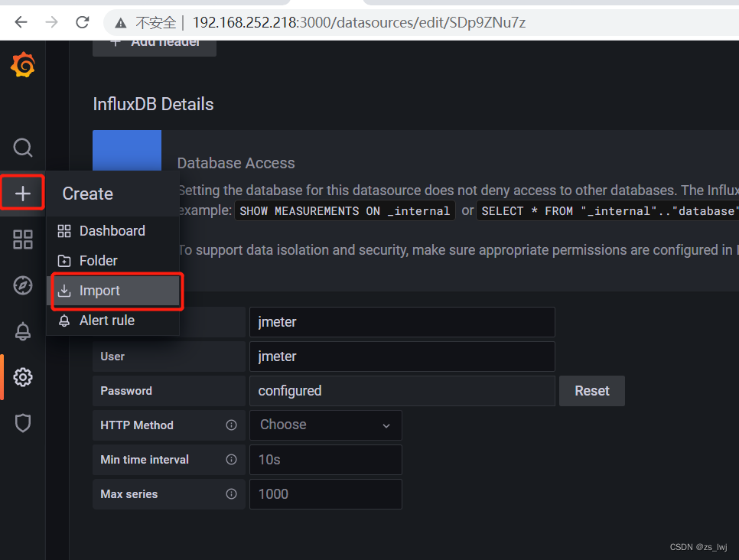
Task: Focus the Database field containing jmeter
Action: [x=402, y=322]
